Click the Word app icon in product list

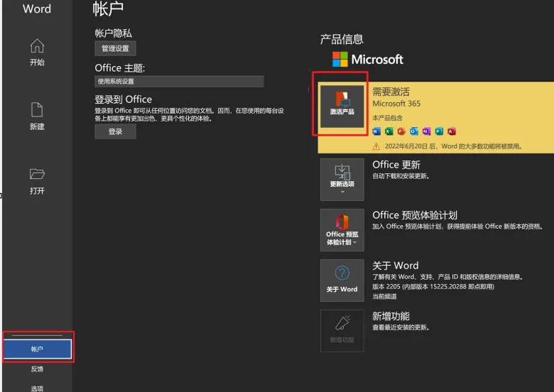(376, 131)
